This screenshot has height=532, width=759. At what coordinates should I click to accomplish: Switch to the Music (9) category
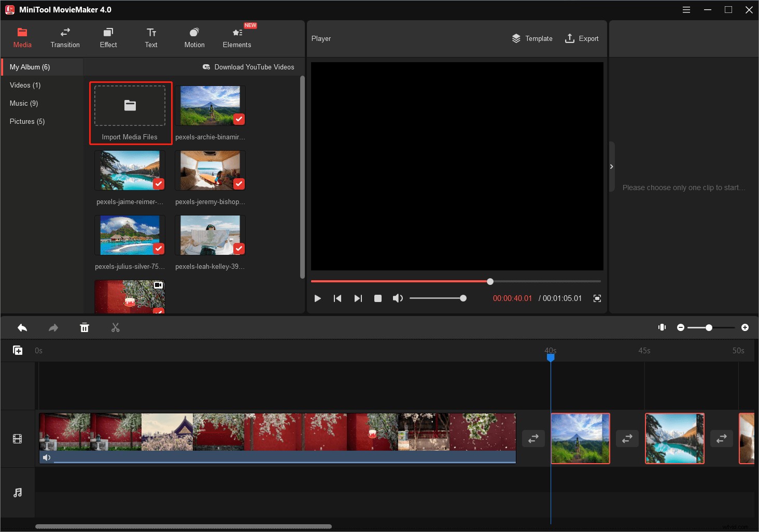click(23, 103)
